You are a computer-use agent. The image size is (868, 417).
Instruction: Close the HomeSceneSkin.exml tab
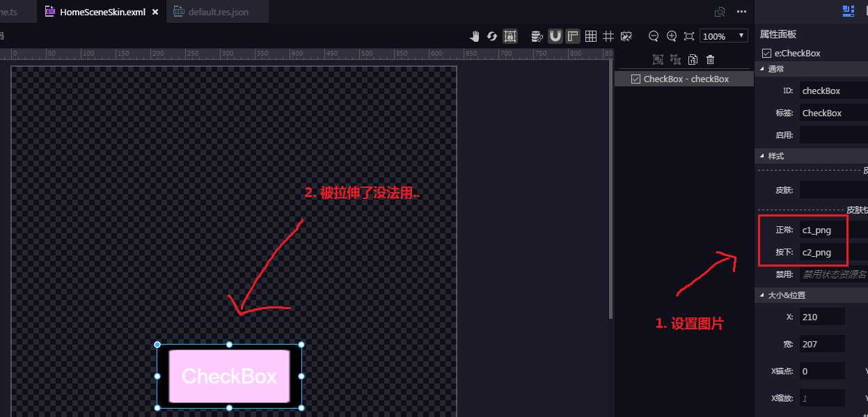[x=155, y=12]
